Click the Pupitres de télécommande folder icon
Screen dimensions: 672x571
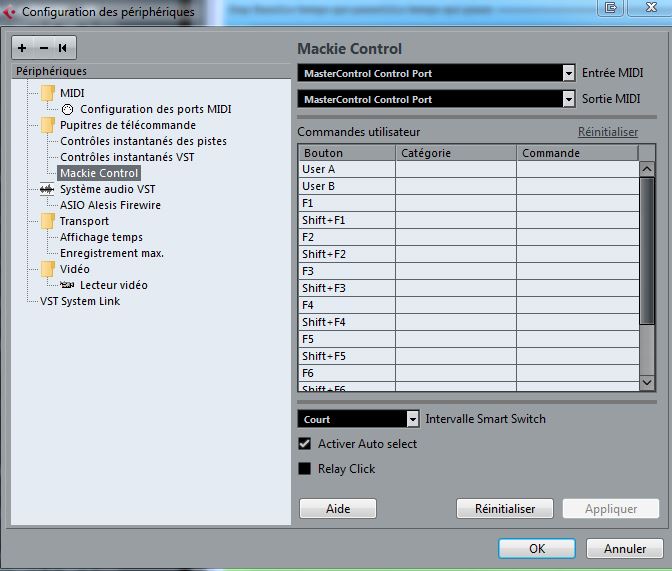(48, 125)
